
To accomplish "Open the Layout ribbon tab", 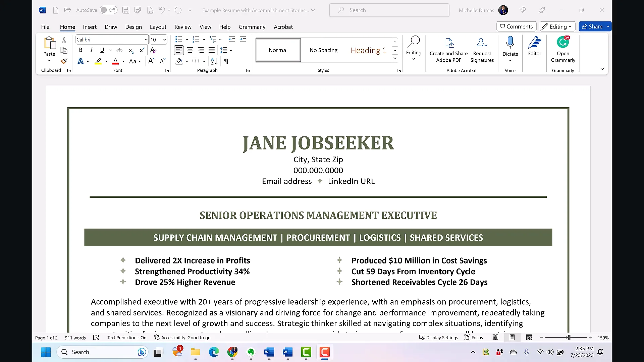I will tap(158, 27).
